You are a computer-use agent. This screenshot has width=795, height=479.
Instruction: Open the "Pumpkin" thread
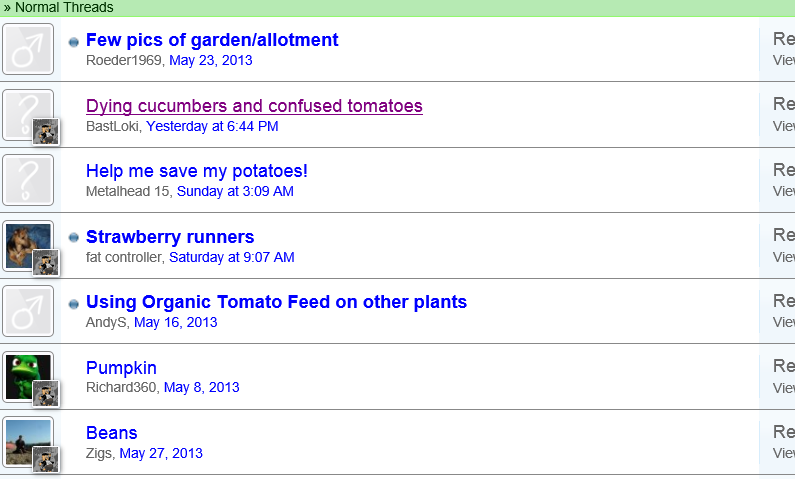(121, 368)
